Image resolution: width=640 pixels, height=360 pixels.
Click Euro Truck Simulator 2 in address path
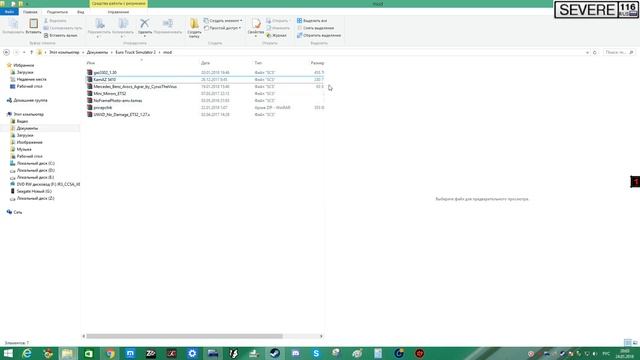pyautogui.click(x=136, y=52)
